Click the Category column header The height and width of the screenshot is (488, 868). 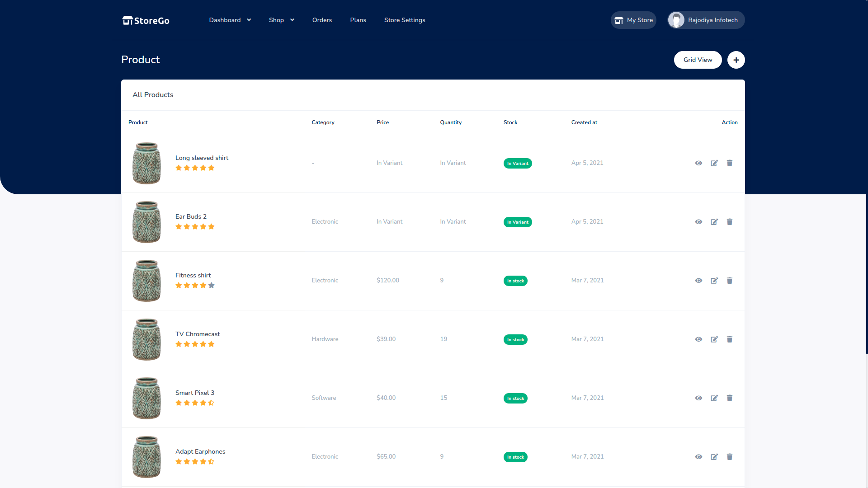323,122
